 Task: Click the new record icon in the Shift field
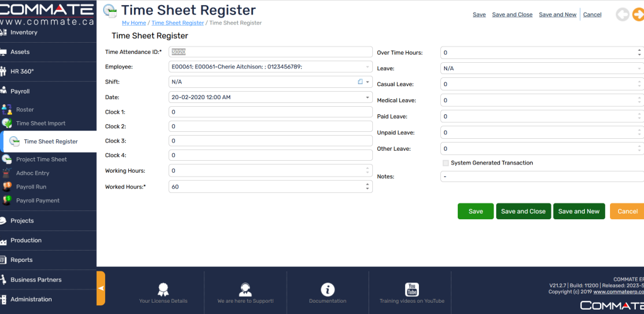pos(360,82)
